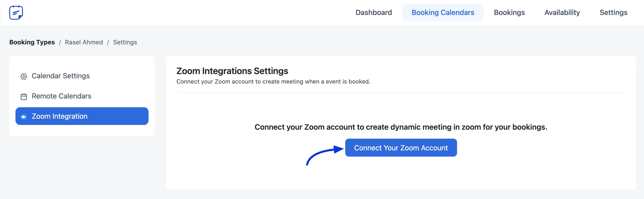Click the Settings breadcrumb item

(125, 42)
